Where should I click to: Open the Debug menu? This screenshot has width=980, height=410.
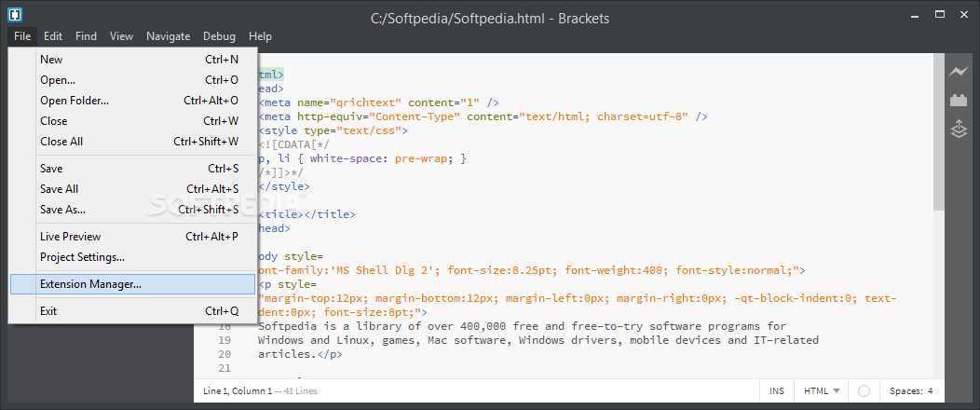click(x=219, y=36)
